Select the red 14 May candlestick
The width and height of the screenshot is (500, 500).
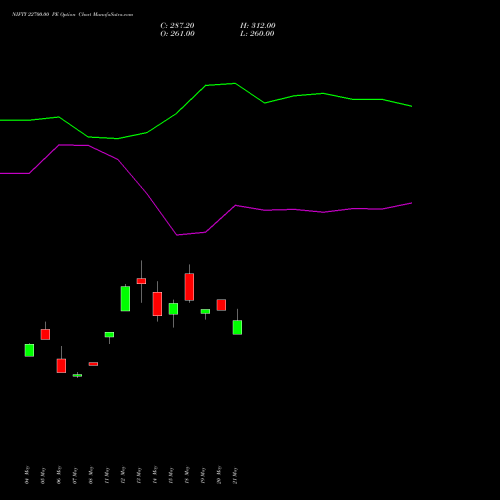coord(157,304)
